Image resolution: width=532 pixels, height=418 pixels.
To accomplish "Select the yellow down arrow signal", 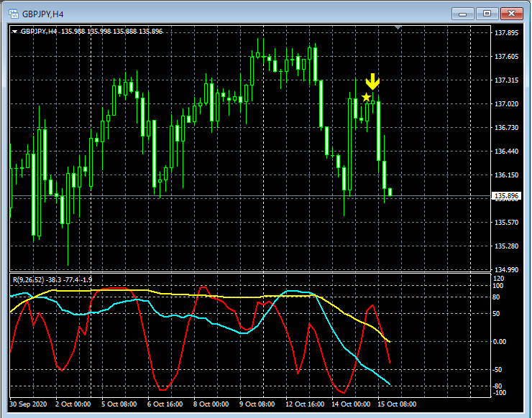I will [372, 82].
